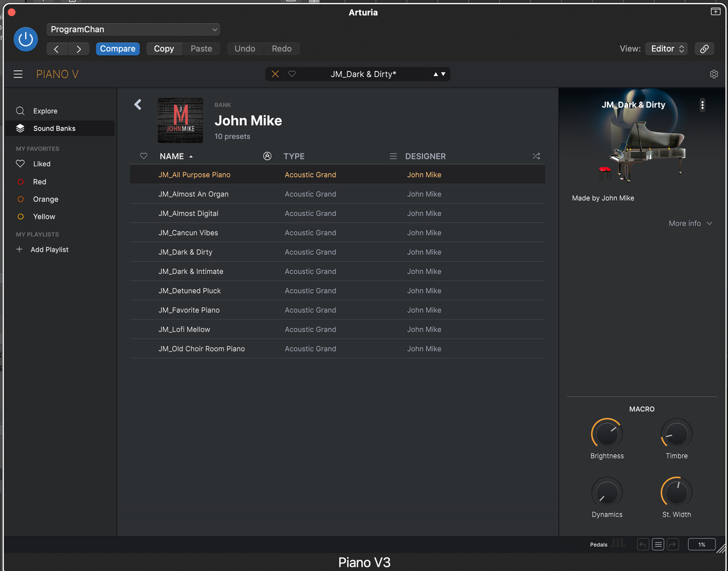Select Explore in the sidebar
728x571 pixels.
pos(45,111)
